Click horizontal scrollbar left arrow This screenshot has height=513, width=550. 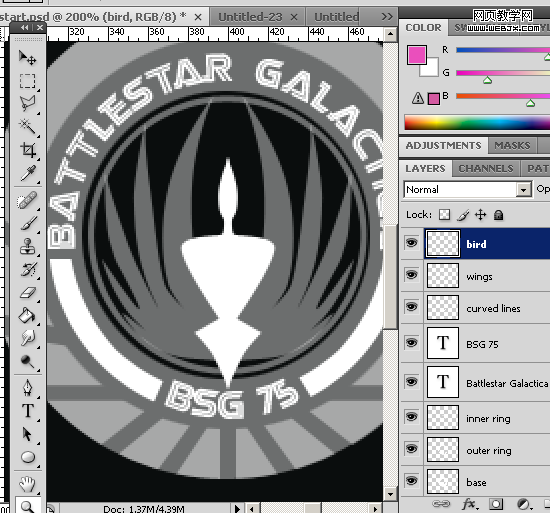[x=251, y=508]
